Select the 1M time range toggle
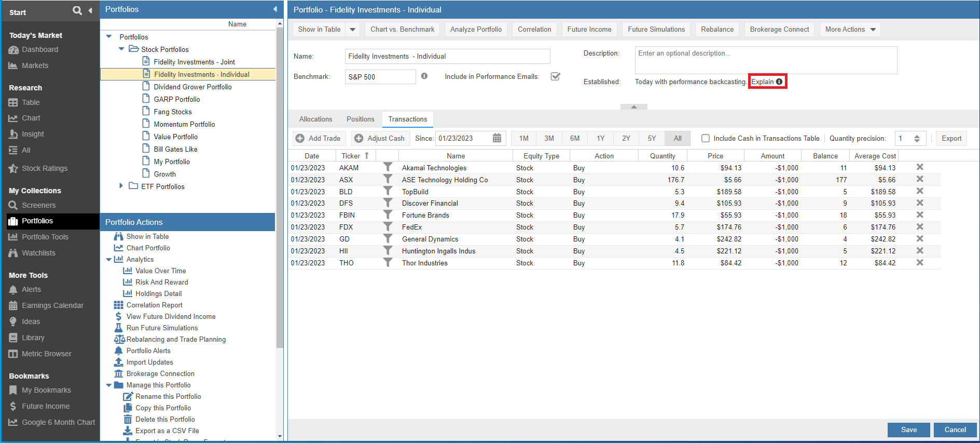The image size is (980, 443). (524, 138)
